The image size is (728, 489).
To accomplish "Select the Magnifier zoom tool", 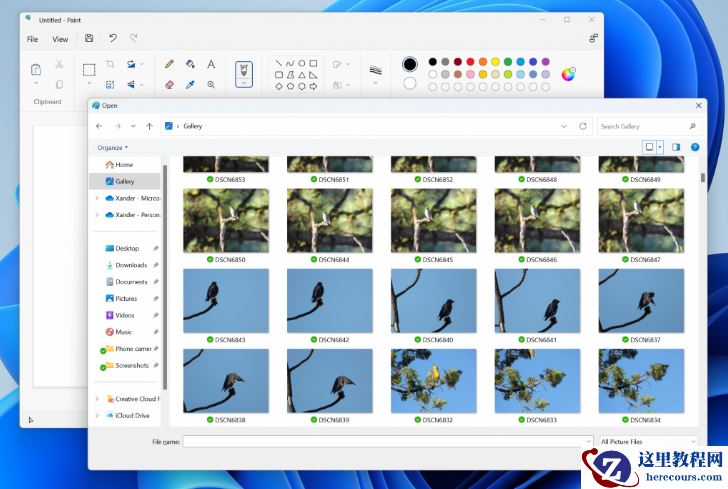I will [x=211, y=85].
